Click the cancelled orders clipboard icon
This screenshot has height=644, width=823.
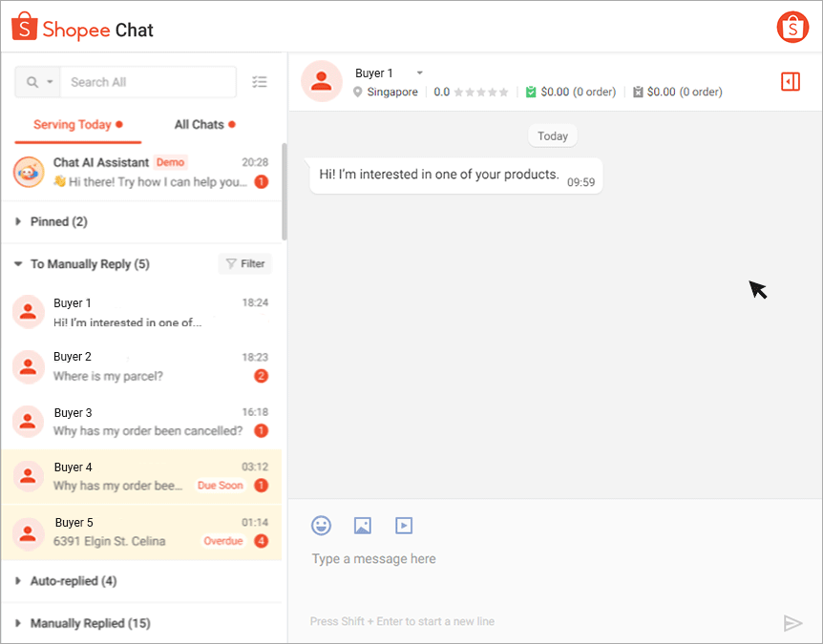pyautogui.click(x=638, y=93)
